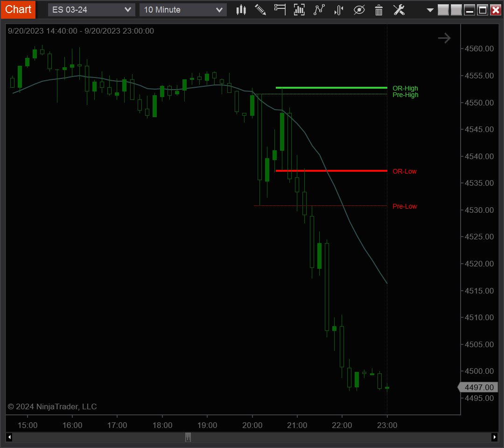Image resolution: width=504 pixels, height=448 pixels.
Task: Open the Chart Trader panel icon
Action: (280, 10)
